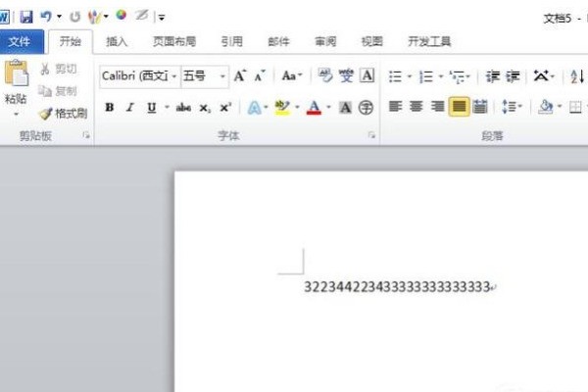Click the 剪切 (Cut) button

58,69
